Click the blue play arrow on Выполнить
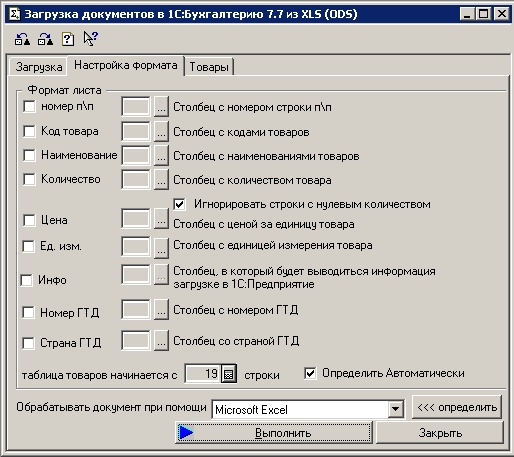The width and height of the screenshot is (514, 457). coord(185,433)
